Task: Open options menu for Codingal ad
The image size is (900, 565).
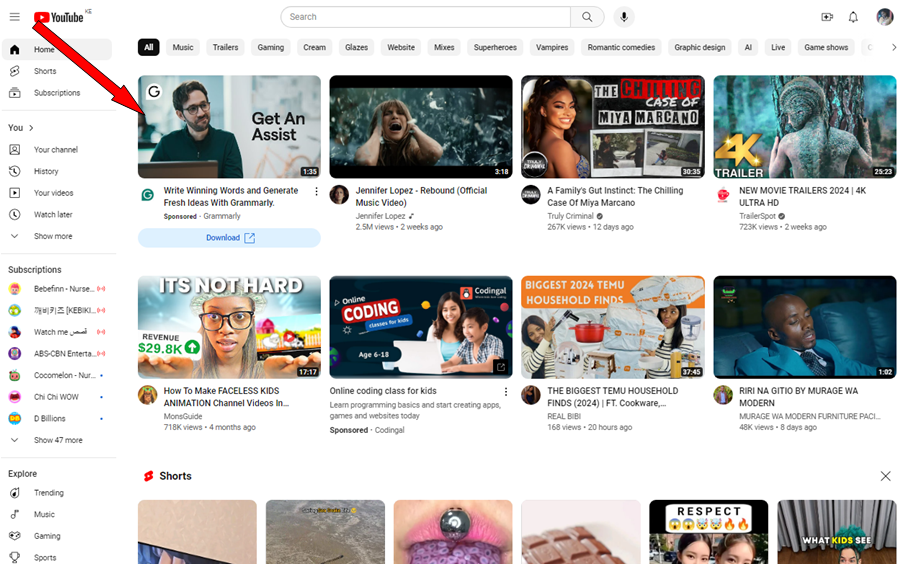Action: tap(506, 392)
